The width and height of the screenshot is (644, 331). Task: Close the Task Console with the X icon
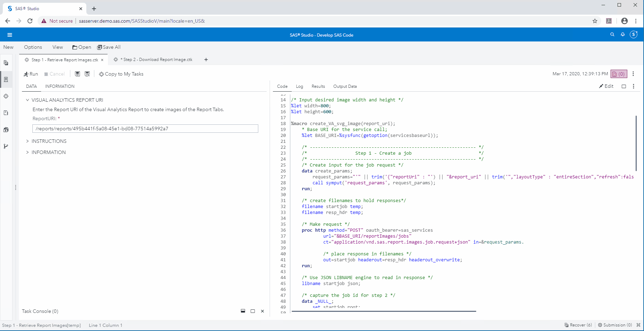tap(262, 311)
